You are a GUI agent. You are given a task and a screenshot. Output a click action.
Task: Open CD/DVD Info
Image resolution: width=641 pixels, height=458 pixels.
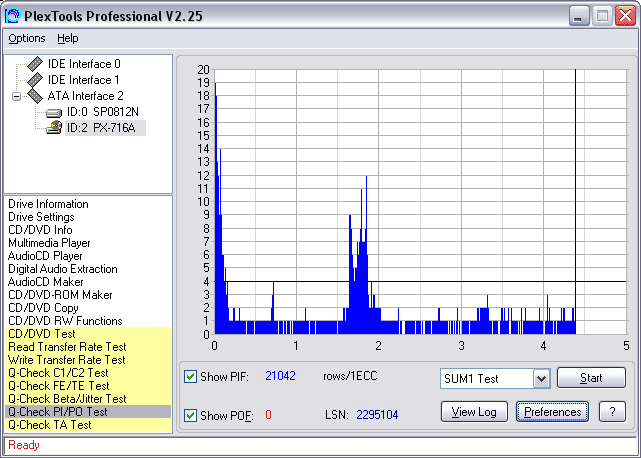(x=40, y=230)
